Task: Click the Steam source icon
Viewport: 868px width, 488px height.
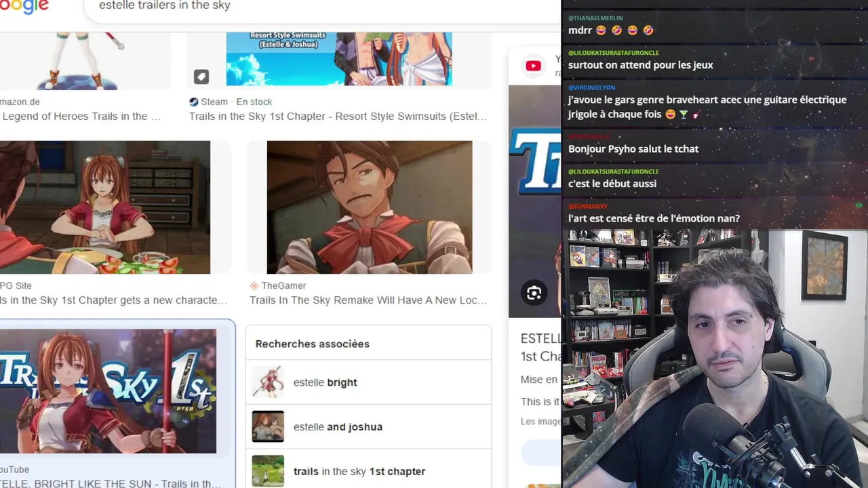Action: click(x=194, y=102)
